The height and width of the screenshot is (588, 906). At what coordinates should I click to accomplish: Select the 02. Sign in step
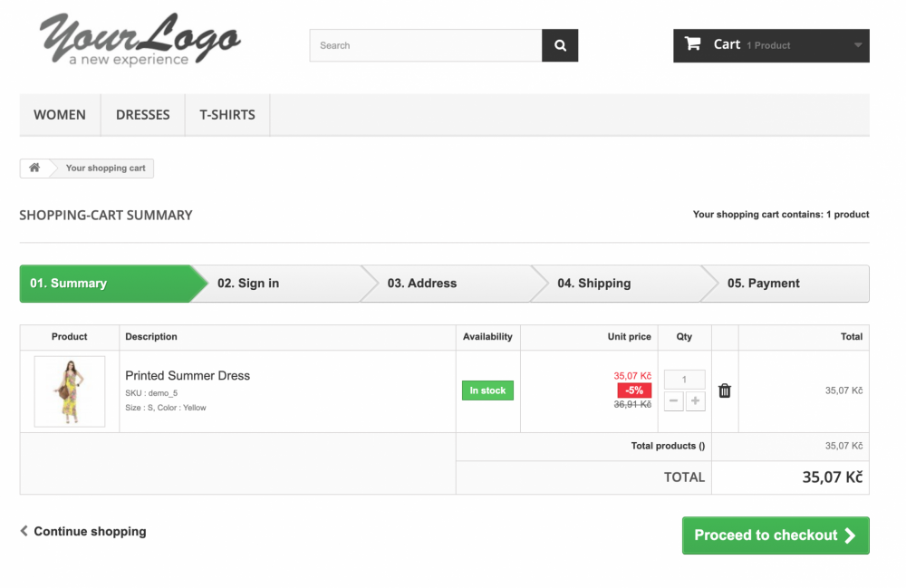coord(272,284)
